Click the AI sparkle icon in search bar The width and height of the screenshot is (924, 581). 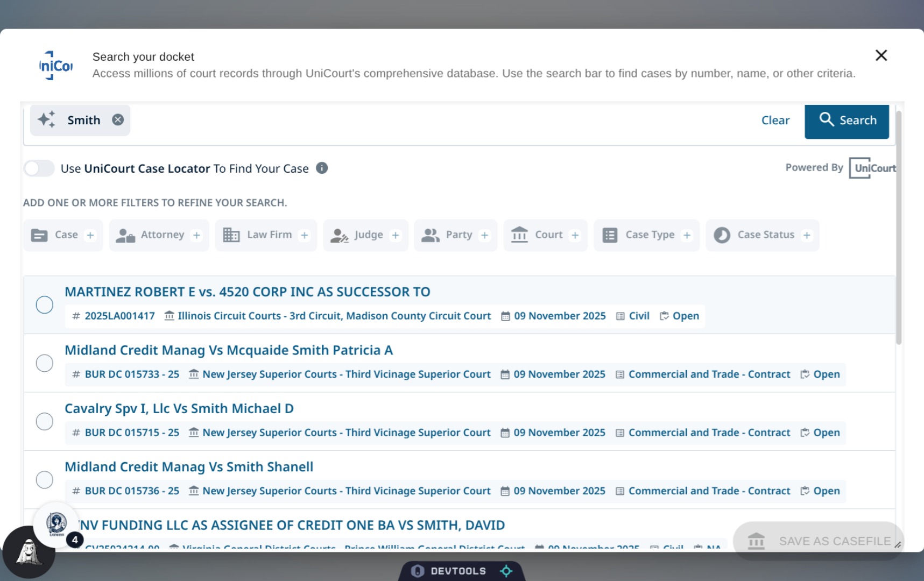click(x=47, y=119)
